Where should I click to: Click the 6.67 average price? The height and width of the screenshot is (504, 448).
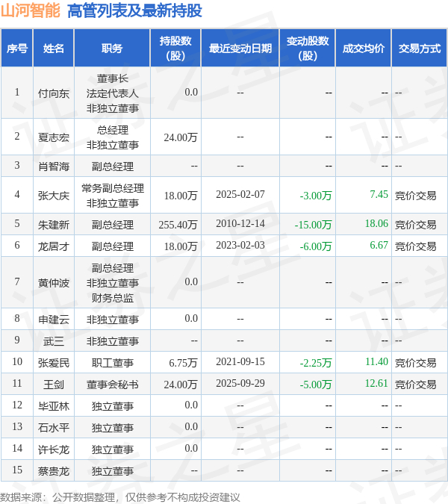click(x=379, y=245)
